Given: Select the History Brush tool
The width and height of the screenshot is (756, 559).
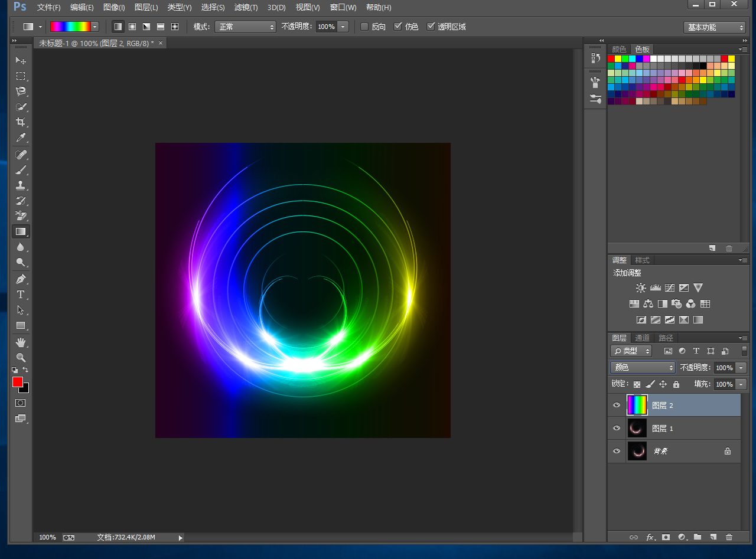Looking at the screenshot, I should click(x=21, y=201).
